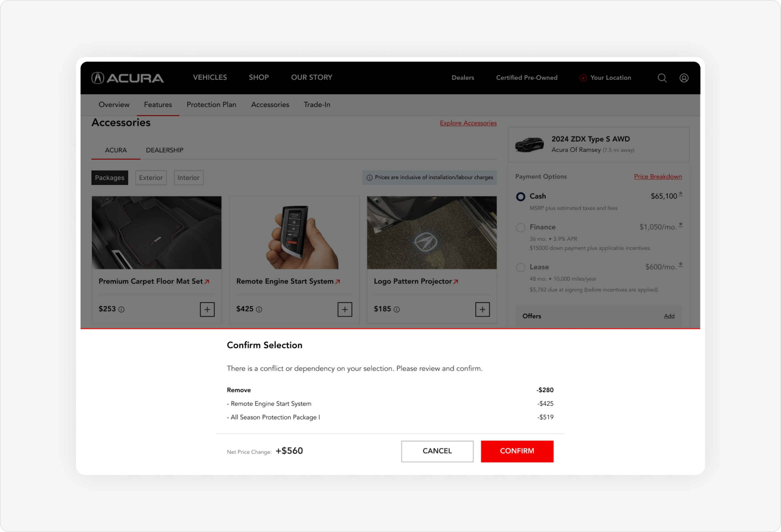Go to the Overview tab
Viewport: 781px width, 532px height.
[x=114, y=105]
